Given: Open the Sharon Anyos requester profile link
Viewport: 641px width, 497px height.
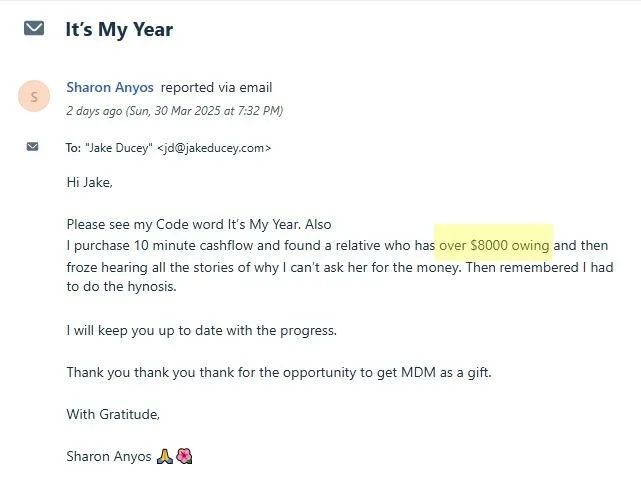Looking at the screenshot, I should pyautogui.click(x=110, y=87).
